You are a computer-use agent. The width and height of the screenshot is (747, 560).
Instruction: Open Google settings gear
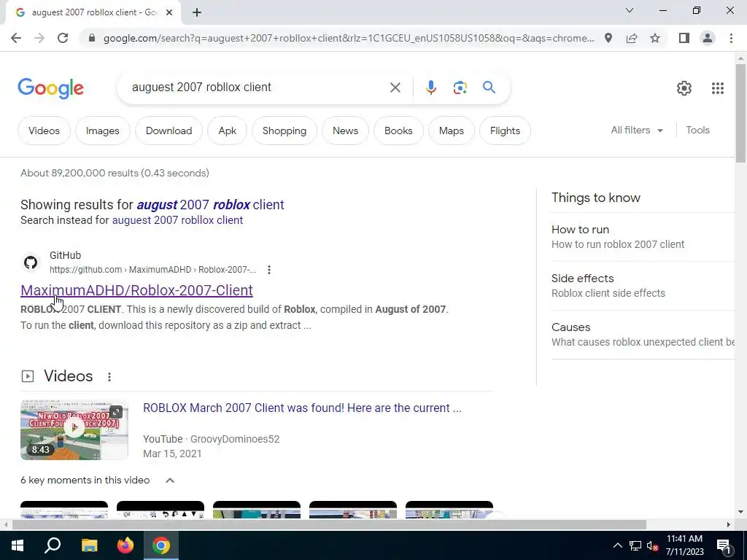[684, 88]
